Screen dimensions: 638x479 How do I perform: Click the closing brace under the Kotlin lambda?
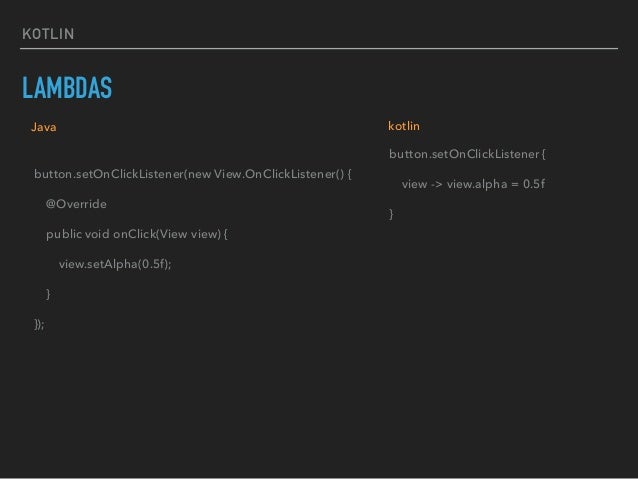point(391,214)
